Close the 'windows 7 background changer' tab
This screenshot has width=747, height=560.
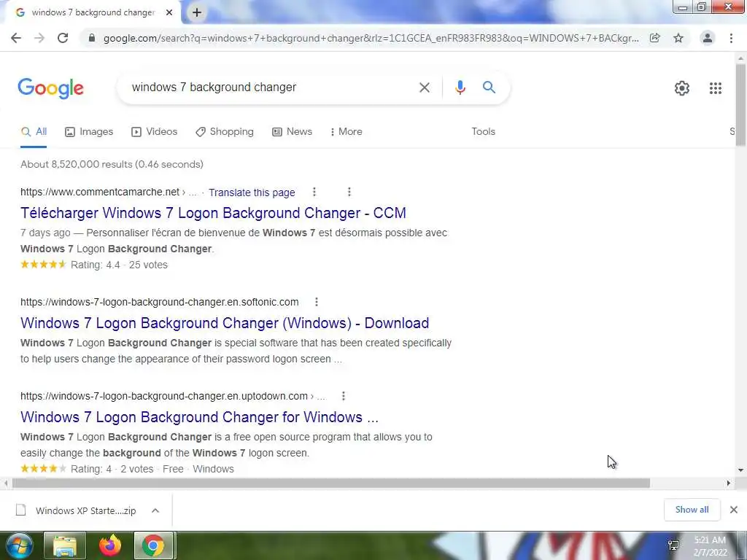coord(169,12)
